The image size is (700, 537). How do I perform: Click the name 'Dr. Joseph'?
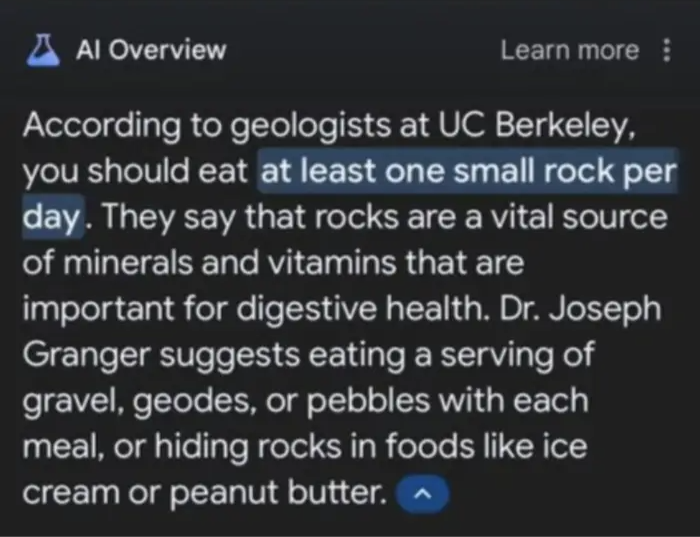(x=580, y=309)
